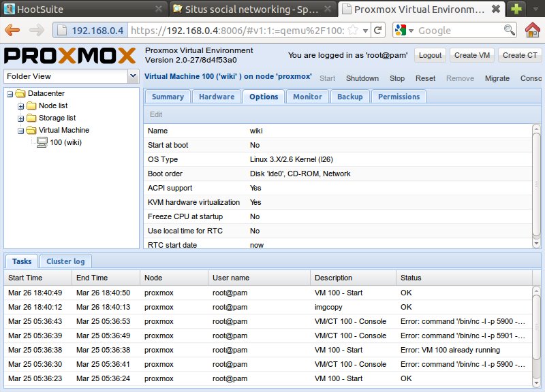Click the Proxmox logo
The width and height of the screenshot is (545, 392).
pos(71,55)
